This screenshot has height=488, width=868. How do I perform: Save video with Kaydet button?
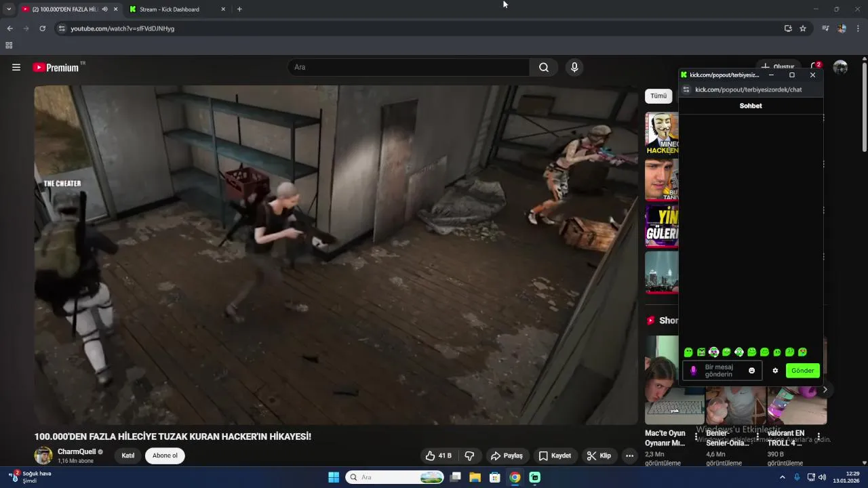click(x=555, y=455)
